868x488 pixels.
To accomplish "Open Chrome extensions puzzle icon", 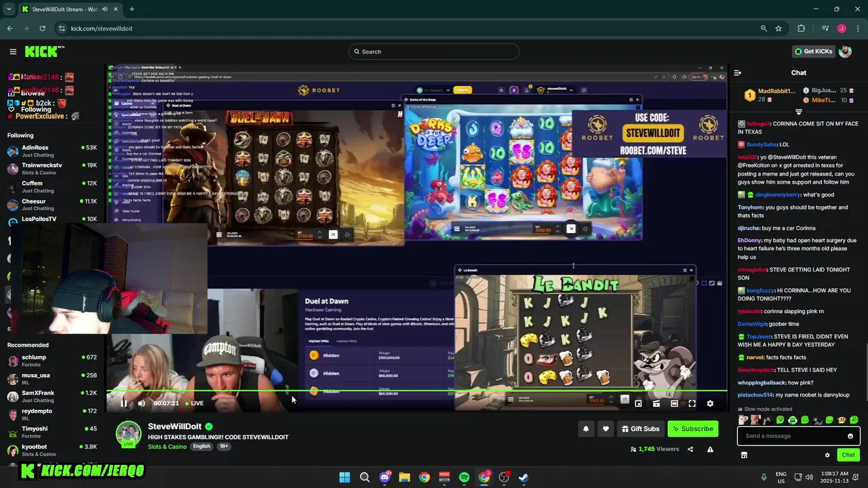I will coord(802,28).
